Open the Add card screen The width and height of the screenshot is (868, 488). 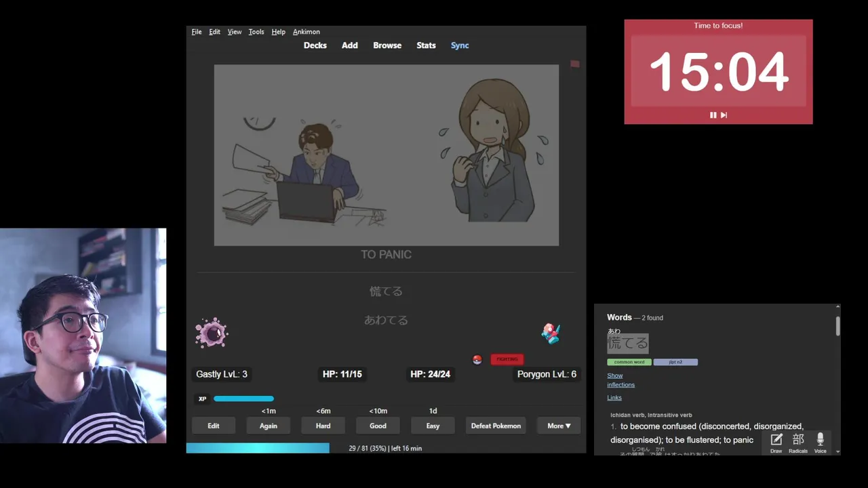350,45
